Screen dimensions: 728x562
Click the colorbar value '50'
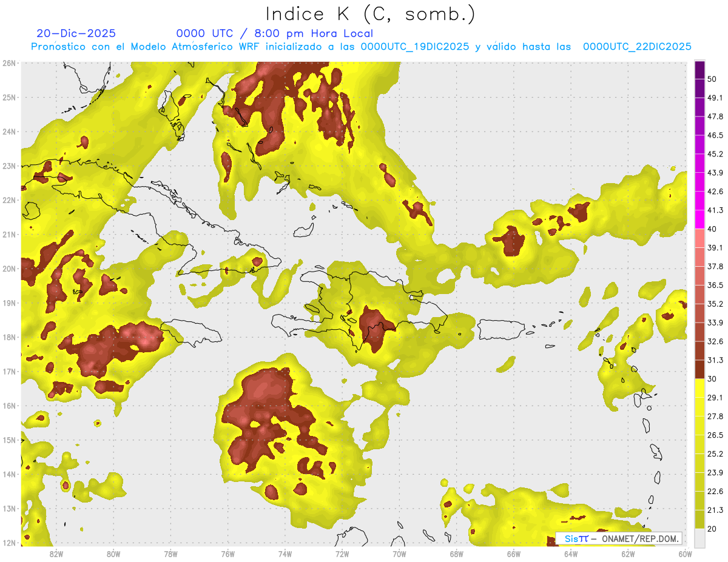[x=713, y=79]
